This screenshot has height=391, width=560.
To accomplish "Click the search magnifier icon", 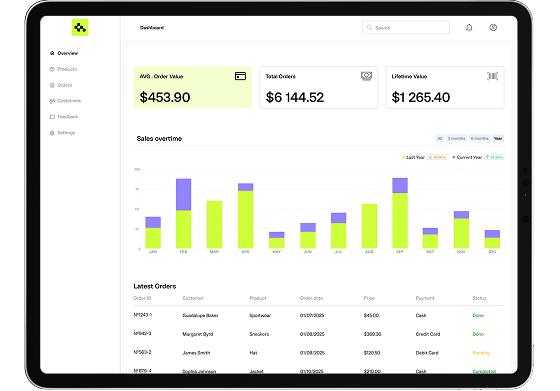I will point(369,27).
